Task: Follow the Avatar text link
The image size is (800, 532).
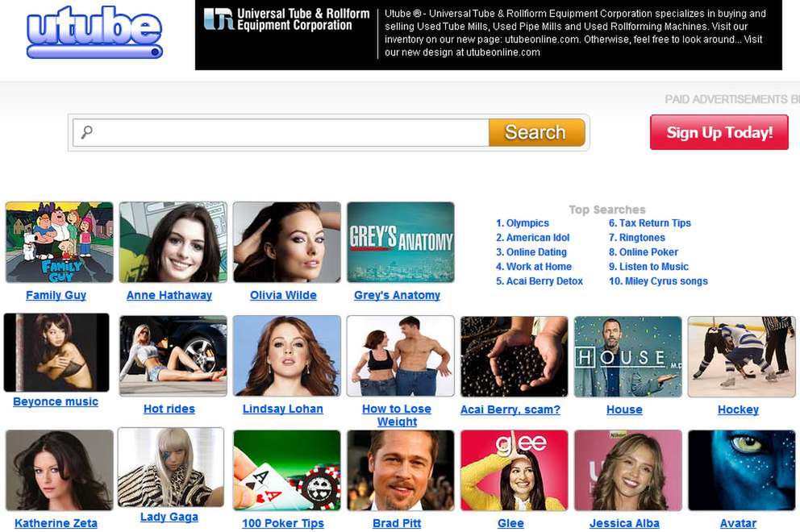Action: (x=738, y=523)
